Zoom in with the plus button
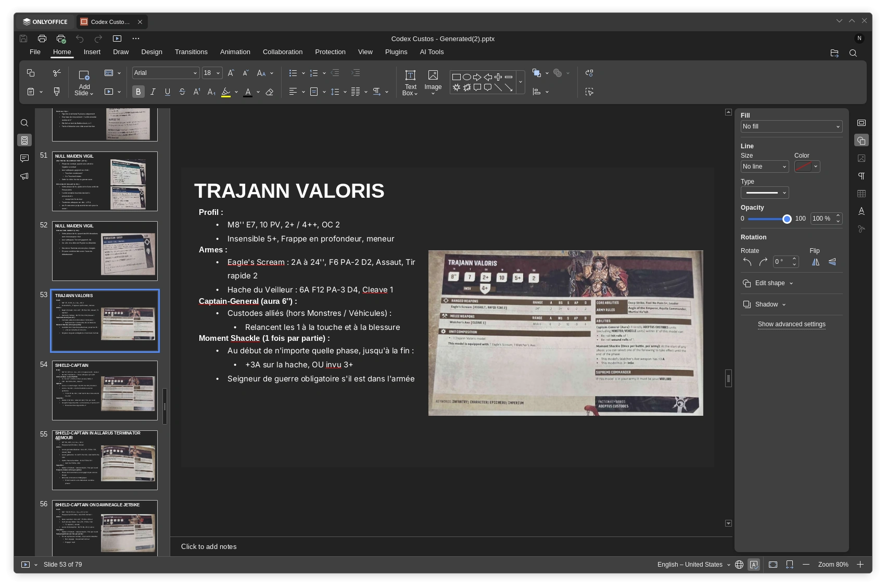Image resolution: width=886 pixels, height=588 pixels. pos(860,565)
